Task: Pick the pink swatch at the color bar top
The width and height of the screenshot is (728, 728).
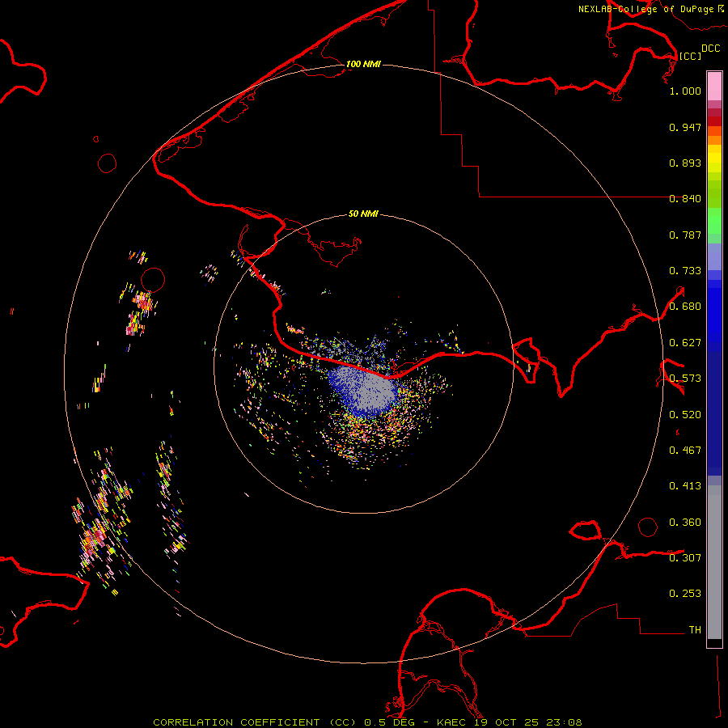Action: tap(714, 84)
